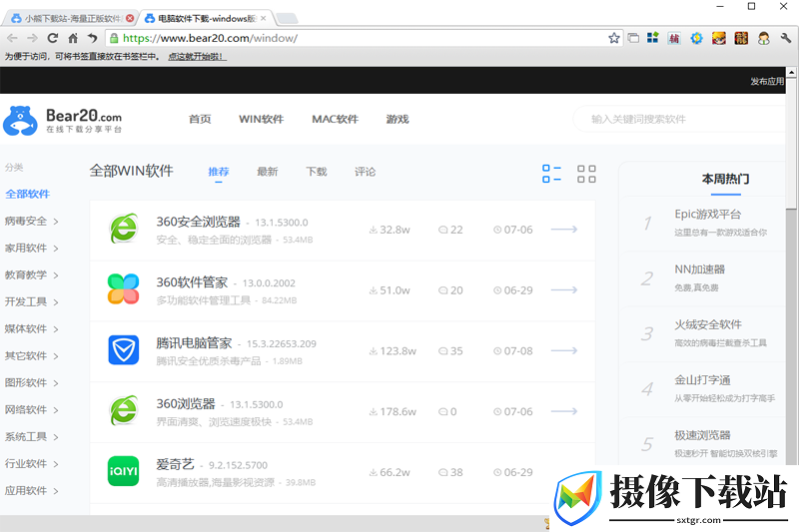Click the green squares extension icon

(x=653, y=38)
